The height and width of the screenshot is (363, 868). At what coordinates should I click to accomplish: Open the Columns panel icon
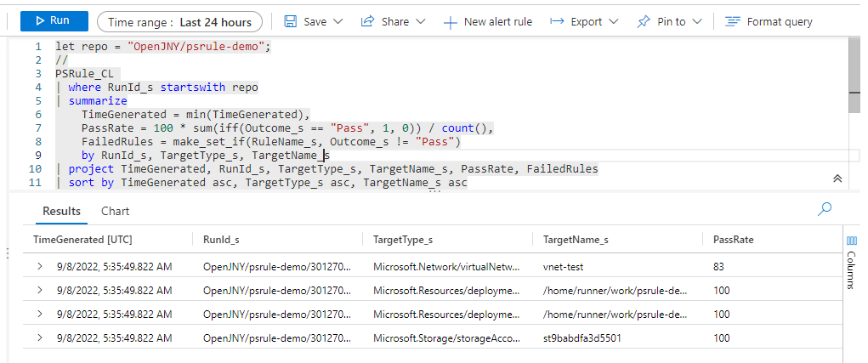[x=852, y=241]
